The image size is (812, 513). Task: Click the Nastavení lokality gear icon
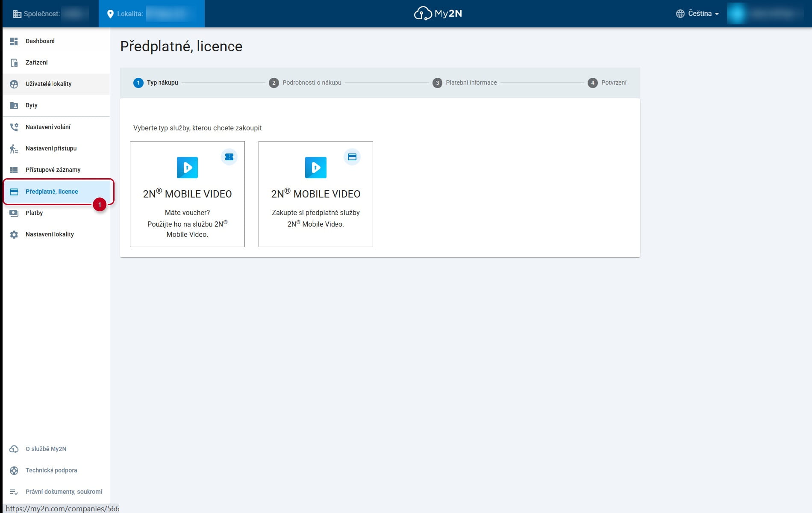coord(14,234)
